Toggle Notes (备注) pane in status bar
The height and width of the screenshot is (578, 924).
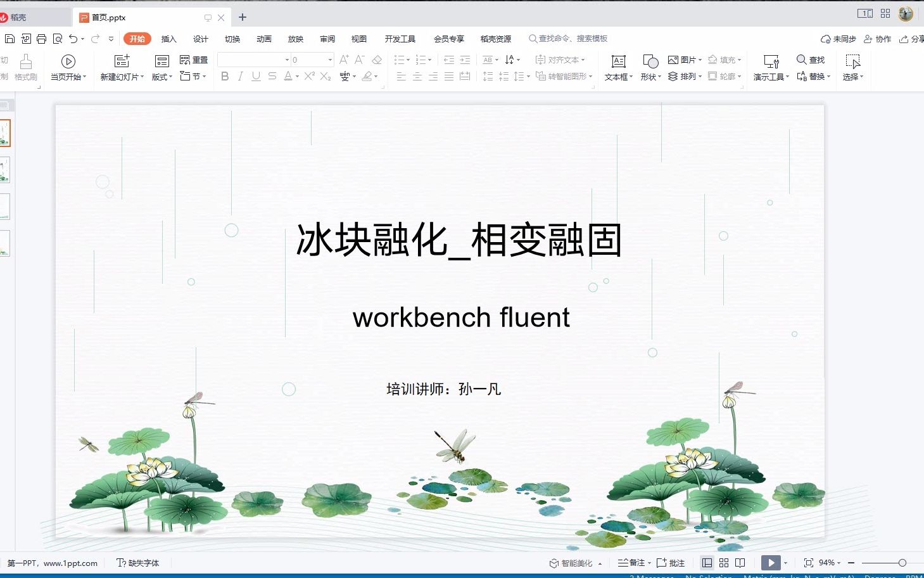click(x=633, y=563)
